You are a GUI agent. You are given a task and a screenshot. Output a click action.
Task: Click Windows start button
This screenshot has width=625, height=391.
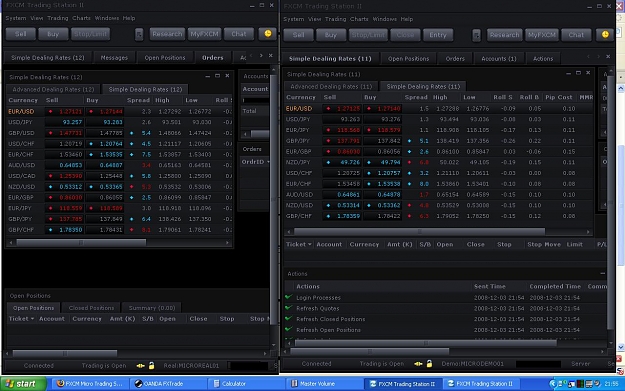23,384
